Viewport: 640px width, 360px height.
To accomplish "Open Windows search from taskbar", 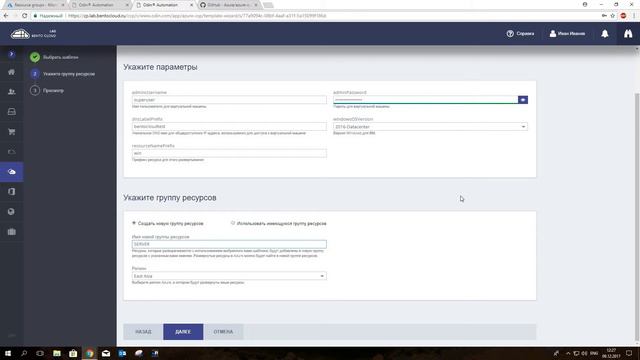I will tap(24, 353).
